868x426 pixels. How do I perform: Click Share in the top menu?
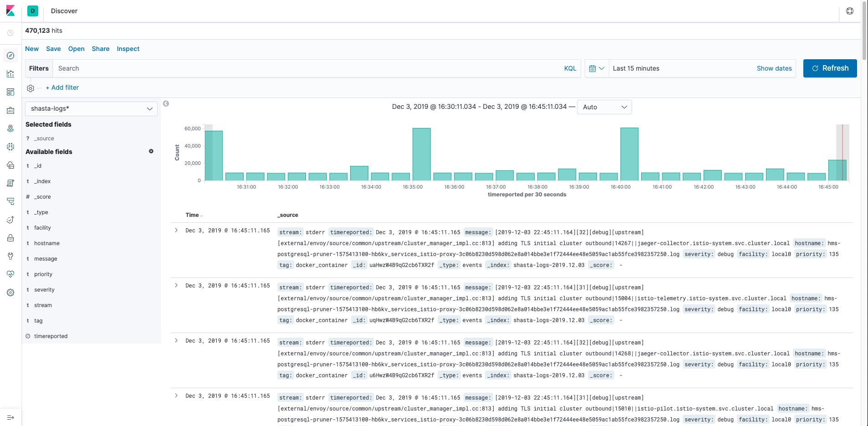click(x=101, y=49)
